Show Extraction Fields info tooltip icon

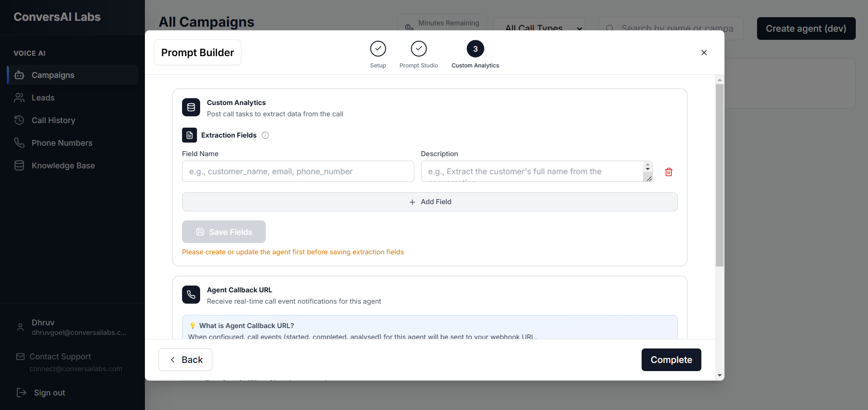[265, 135]
